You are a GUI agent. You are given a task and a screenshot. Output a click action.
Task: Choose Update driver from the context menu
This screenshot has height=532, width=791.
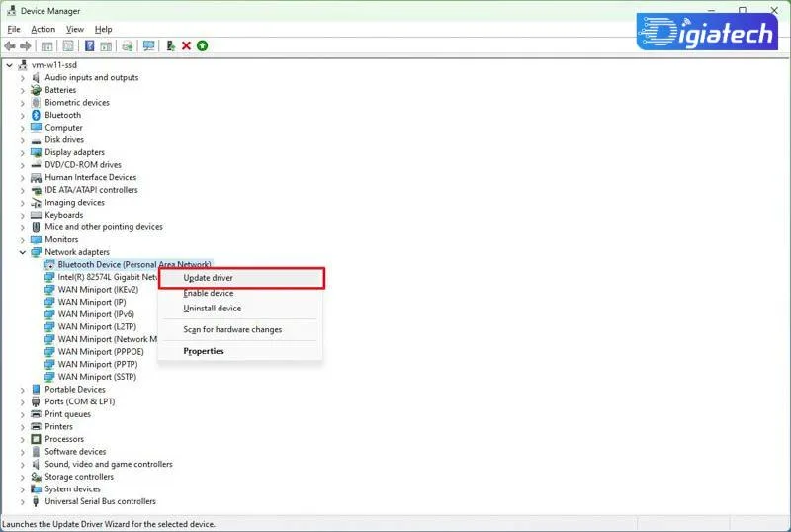point(241,278)
